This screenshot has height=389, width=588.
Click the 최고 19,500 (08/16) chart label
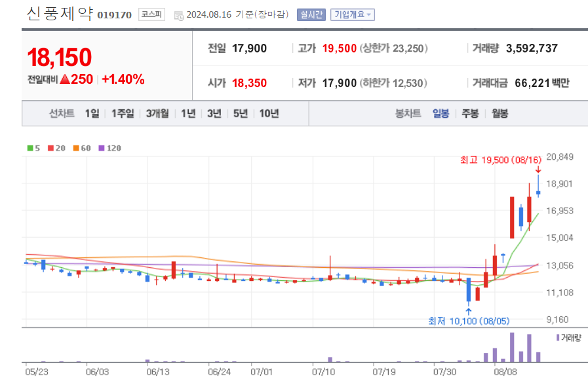coord(501,160)
